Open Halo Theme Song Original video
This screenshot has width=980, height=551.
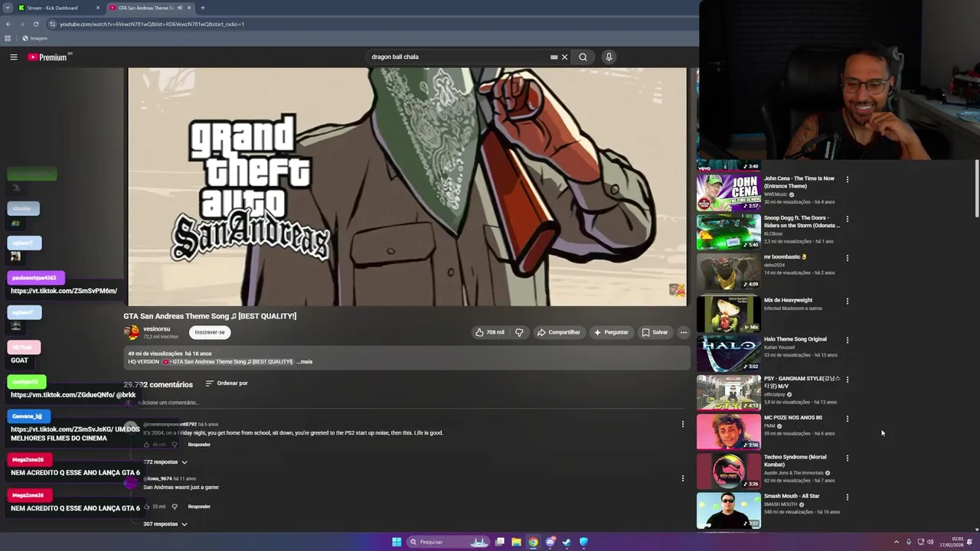tap(728, 353)
